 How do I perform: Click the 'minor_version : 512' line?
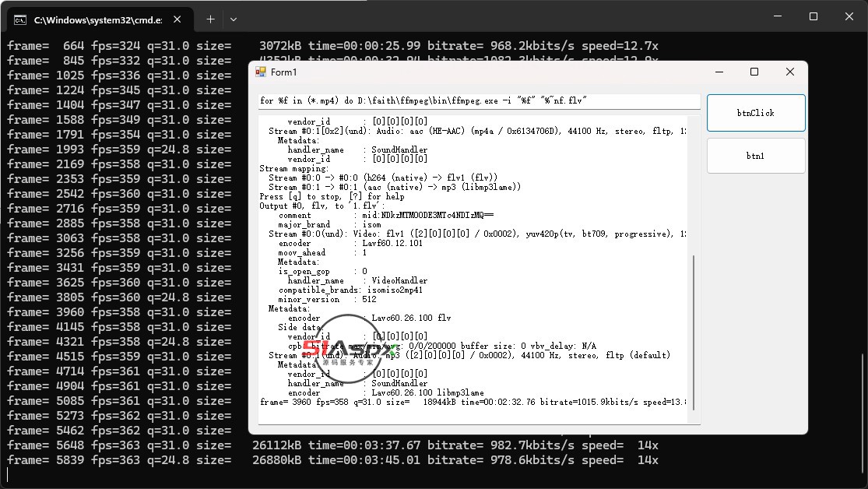327,299
